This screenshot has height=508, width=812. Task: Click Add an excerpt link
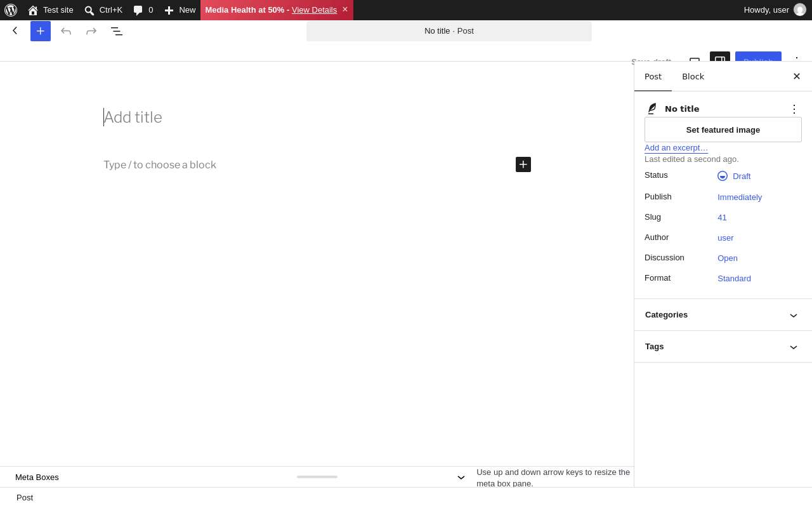pos(676,148)
